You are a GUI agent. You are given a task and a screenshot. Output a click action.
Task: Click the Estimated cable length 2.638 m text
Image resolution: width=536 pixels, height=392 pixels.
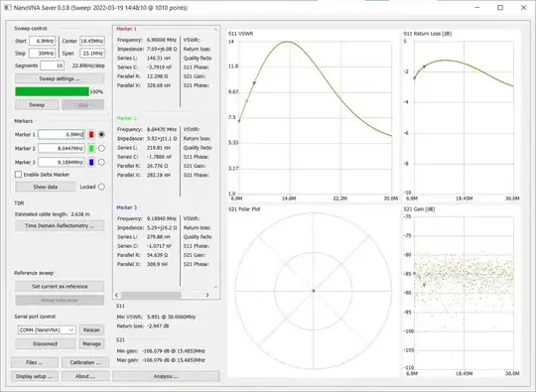tap(53, 214)
